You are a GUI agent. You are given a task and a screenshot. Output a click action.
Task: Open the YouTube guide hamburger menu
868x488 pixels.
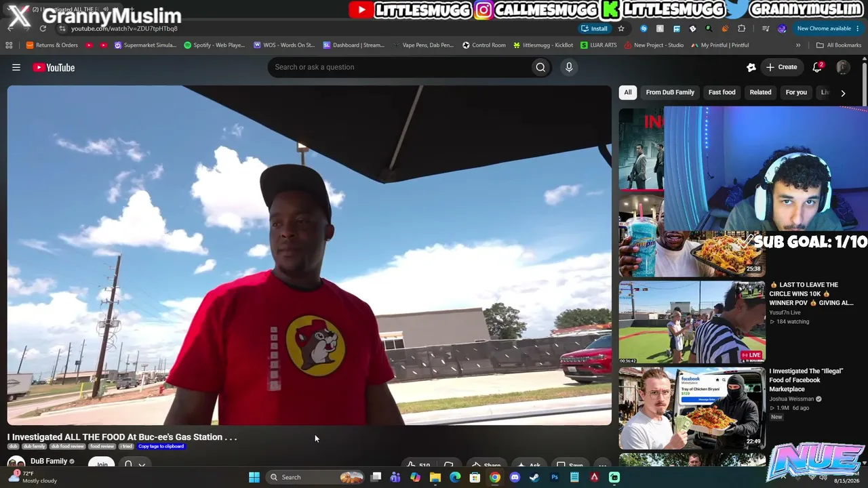[16, 67]
